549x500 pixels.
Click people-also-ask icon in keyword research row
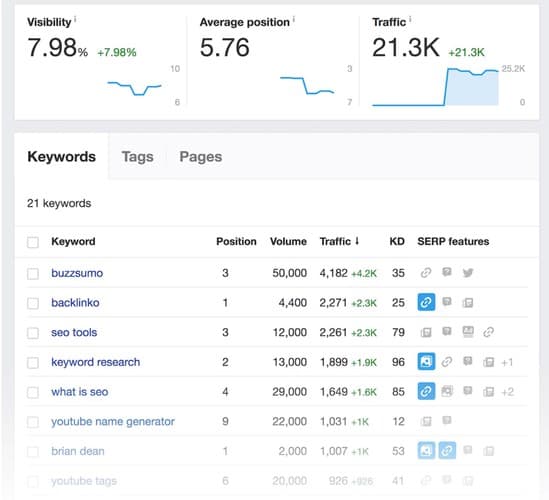tap(468, 361)
